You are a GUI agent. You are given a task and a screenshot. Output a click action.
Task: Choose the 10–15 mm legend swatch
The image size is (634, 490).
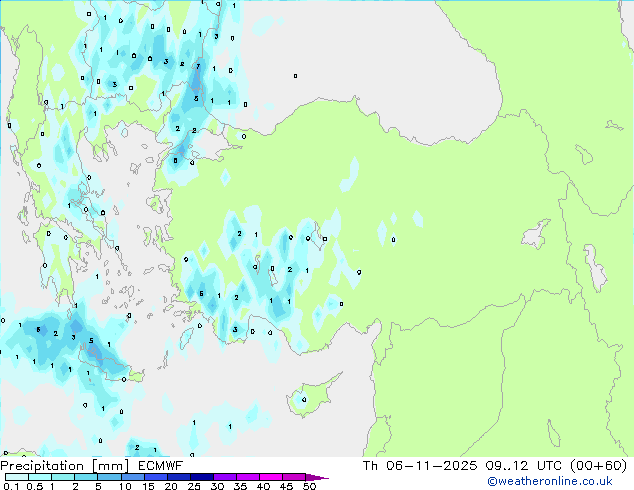[x=133, y=477]
